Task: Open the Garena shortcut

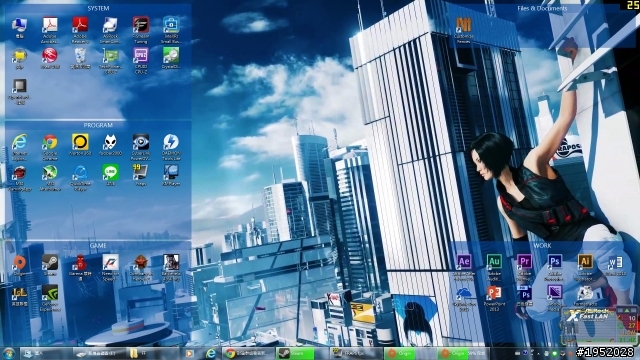Action: pyautogui.click(x=80, y=268)
